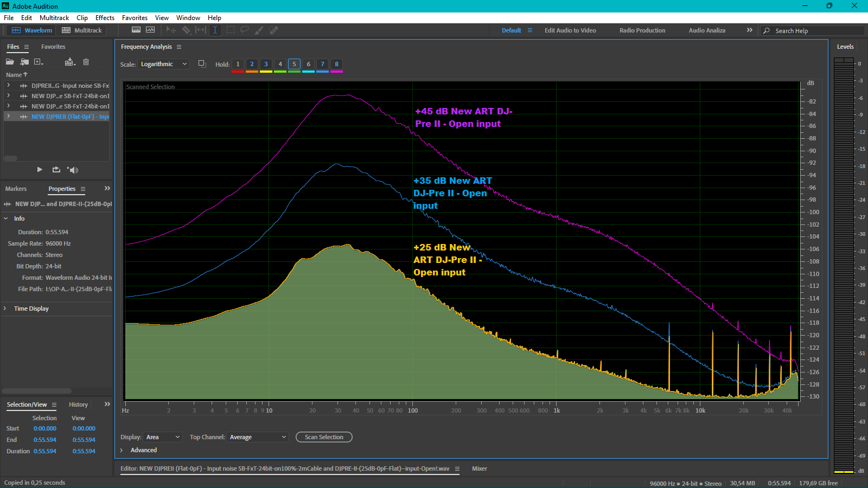Click the icon next to Scale dropdown
Viewport: 868px width, 488px height.
[x=202, y=64]
